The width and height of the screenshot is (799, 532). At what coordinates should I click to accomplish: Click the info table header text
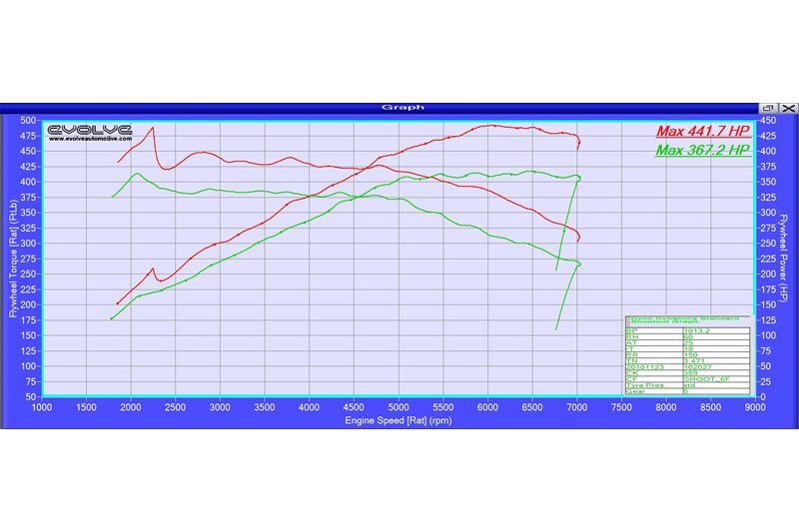(x=686, y=319)
